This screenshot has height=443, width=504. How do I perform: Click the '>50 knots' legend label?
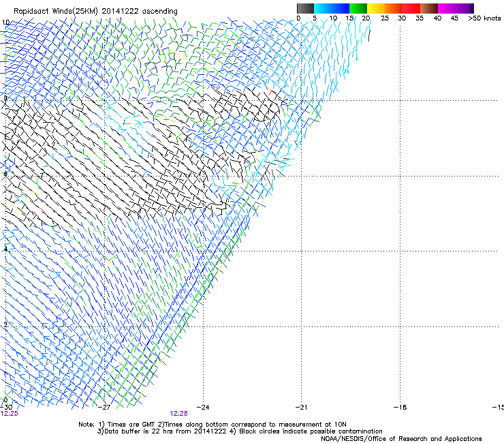[484, 18]
